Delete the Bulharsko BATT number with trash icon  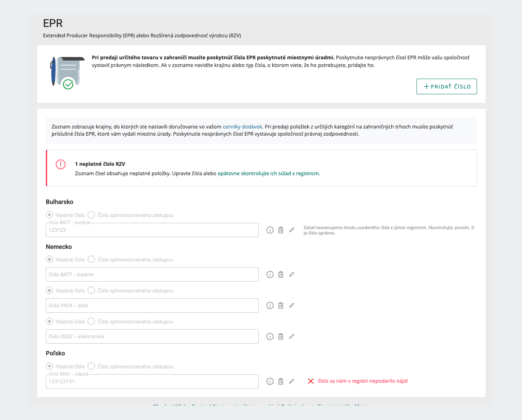point(281,230)
